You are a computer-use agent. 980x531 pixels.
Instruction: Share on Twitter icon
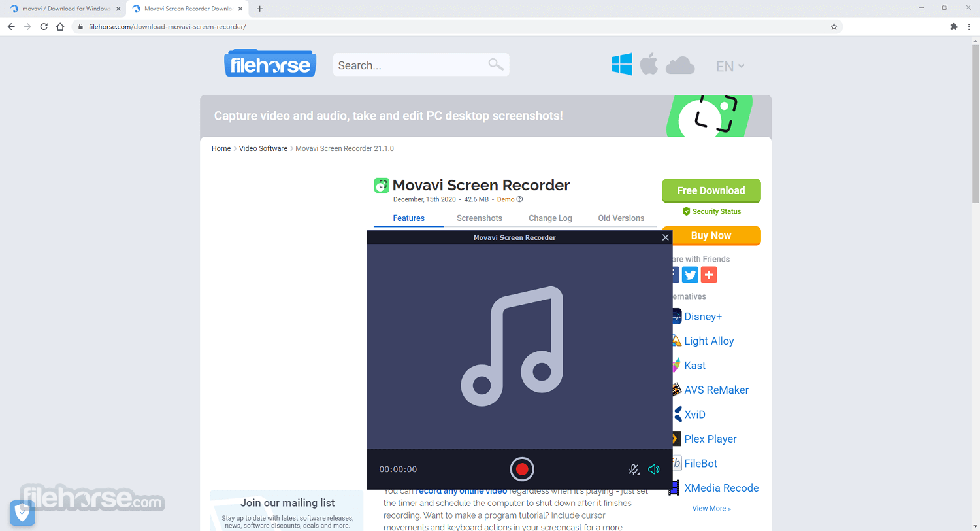pos(690,275)
